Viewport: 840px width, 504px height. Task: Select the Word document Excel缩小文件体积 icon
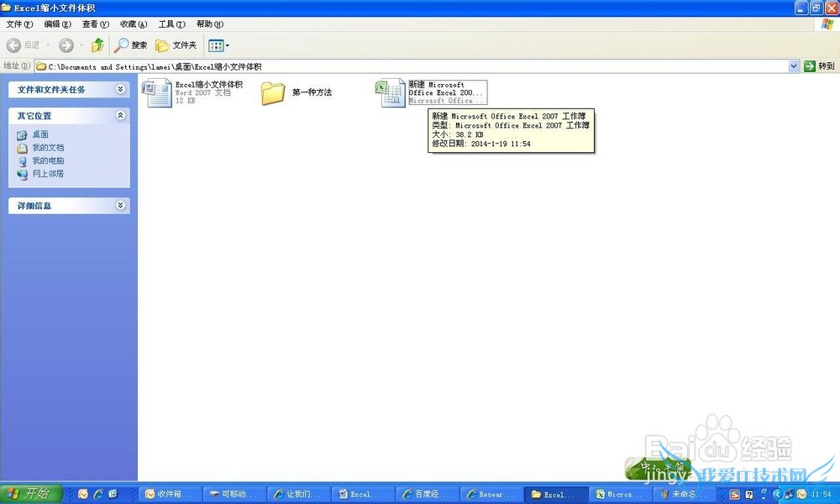pos(157,92)
